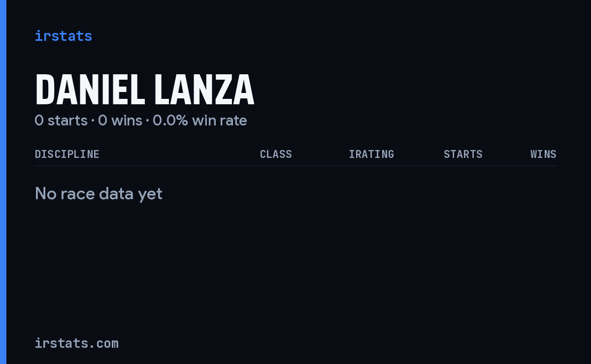Click the surname LANZA in the title
The height and width of the screenshot is (364, 591).
204,90
